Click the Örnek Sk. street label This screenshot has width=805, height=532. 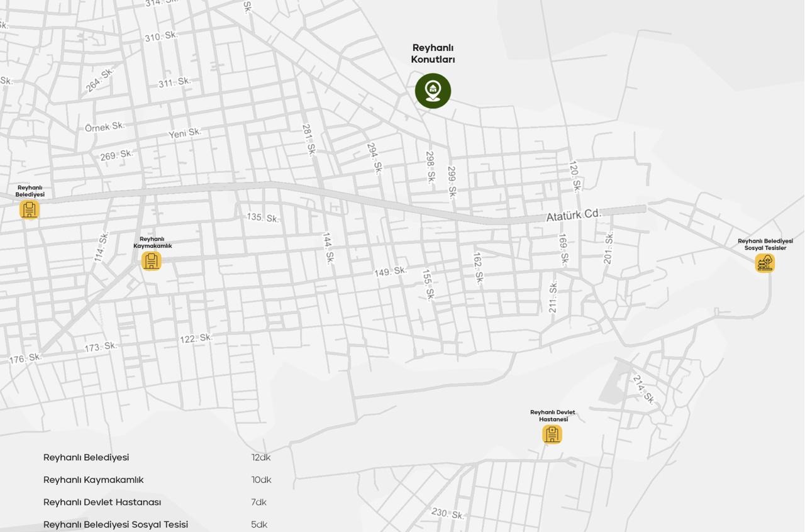[105, 127]
